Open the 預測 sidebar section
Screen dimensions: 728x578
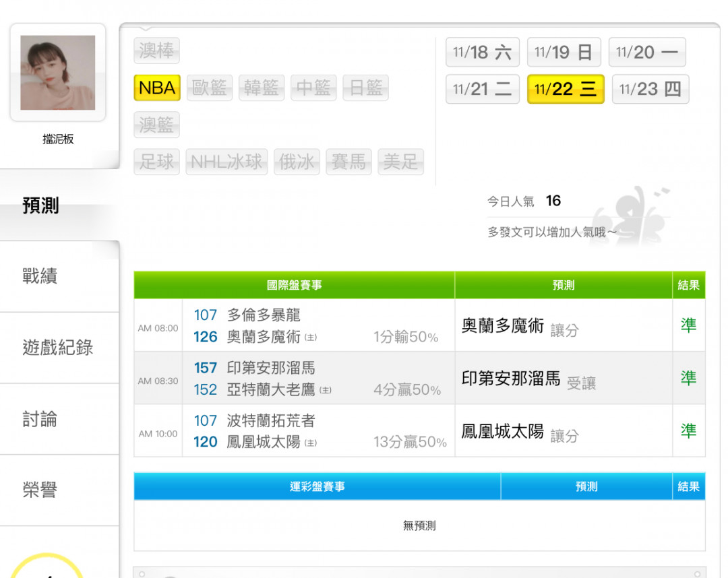(x=59, y=205)
